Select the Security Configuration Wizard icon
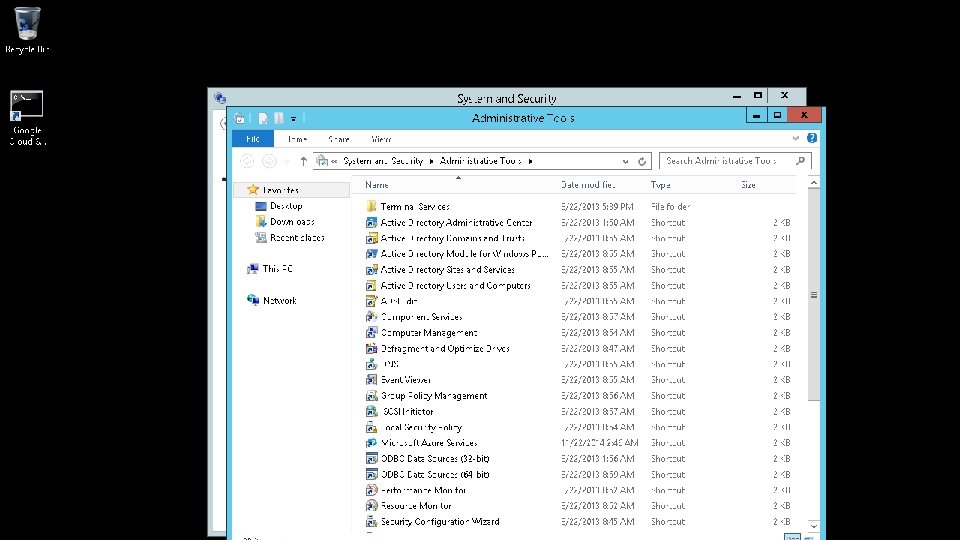Screen dimensions: 960x540 coord(371,522)
